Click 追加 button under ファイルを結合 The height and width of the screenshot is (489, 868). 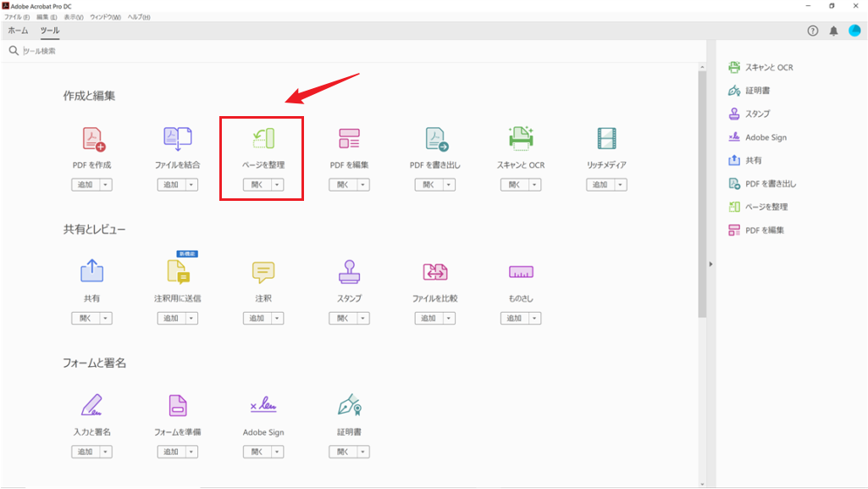[172, 185]
